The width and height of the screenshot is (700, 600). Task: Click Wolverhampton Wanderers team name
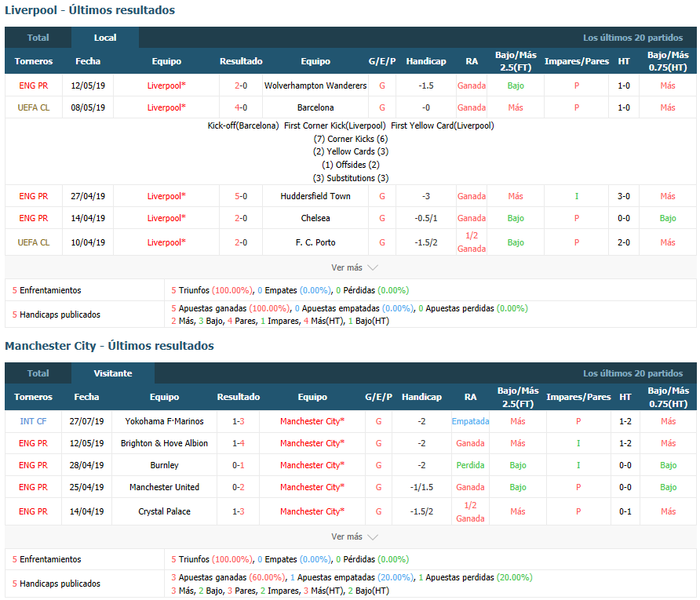(315, 85)
